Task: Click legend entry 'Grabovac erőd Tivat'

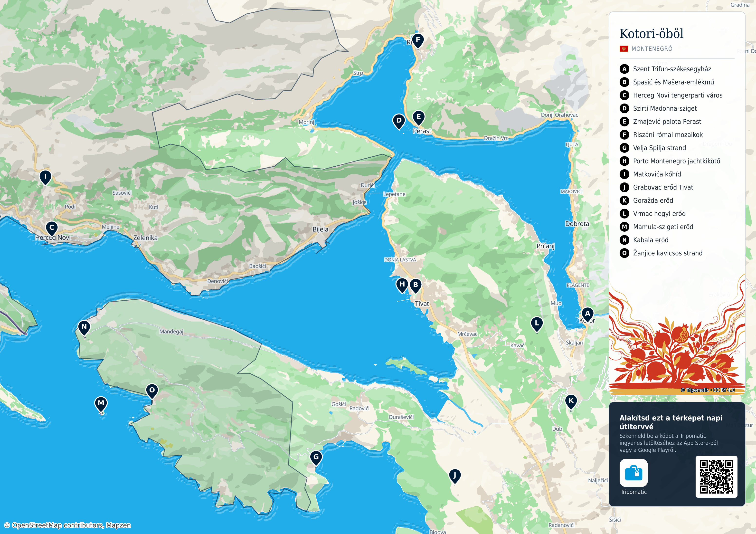Action: pyautogui.click(x=663, y=187)
